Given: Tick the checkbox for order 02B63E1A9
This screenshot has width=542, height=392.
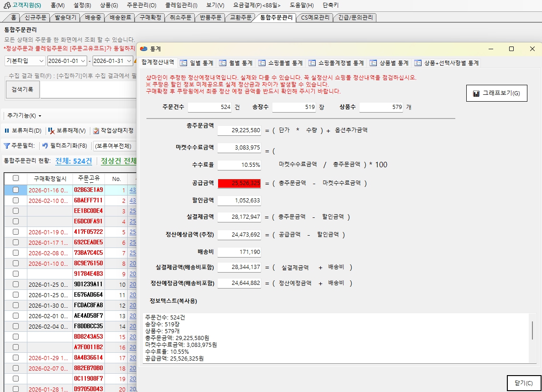Looking at the screenshot, I should (x=16, y=190).
